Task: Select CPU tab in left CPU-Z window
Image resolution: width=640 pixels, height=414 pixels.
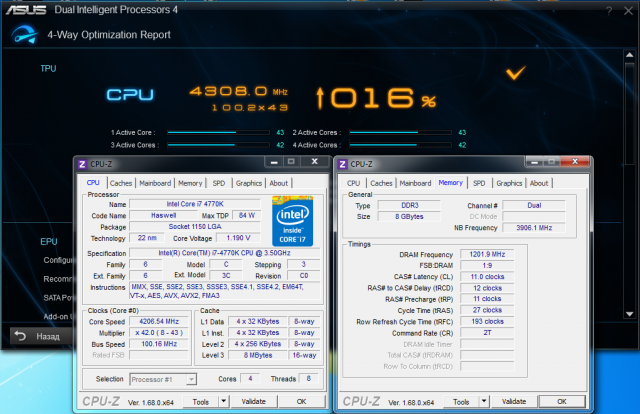Action: click(x=93, y=183)
